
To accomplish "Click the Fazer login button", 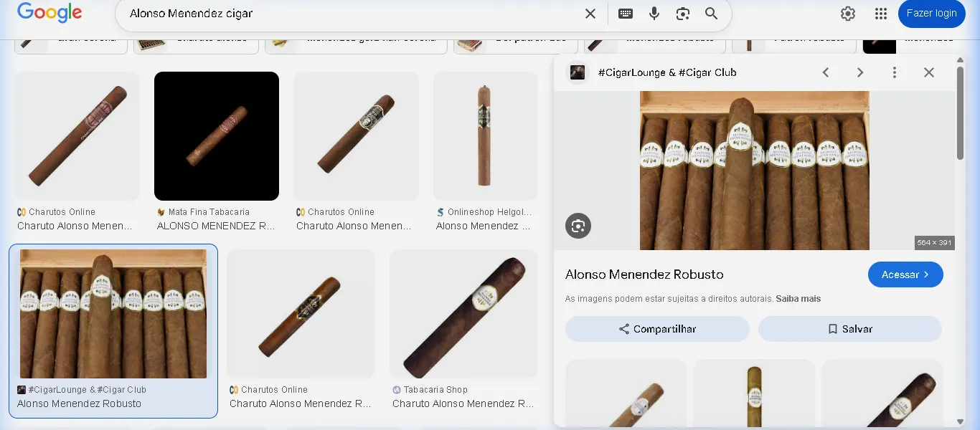I will pyautogui.click(x=931, y=14).
